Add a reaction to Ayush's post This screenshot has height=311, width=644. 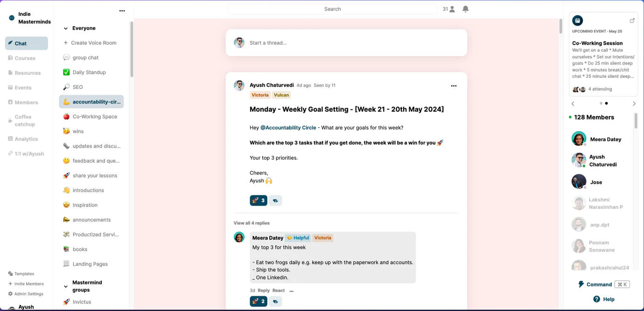point(275,200)
